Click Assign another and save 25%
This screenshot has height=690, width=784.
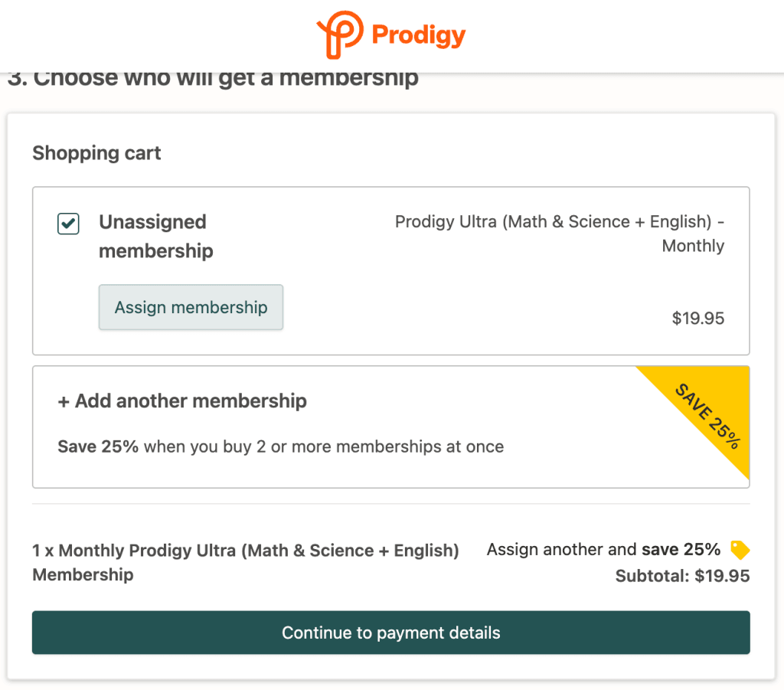click(603, 550)
